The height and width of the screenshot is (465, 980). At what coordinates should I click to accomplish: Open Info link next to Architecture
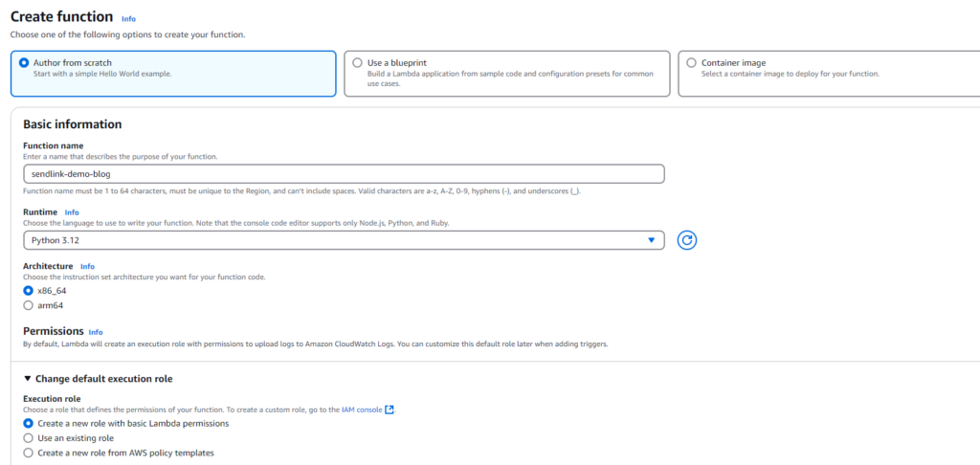(x=88, y=266)
